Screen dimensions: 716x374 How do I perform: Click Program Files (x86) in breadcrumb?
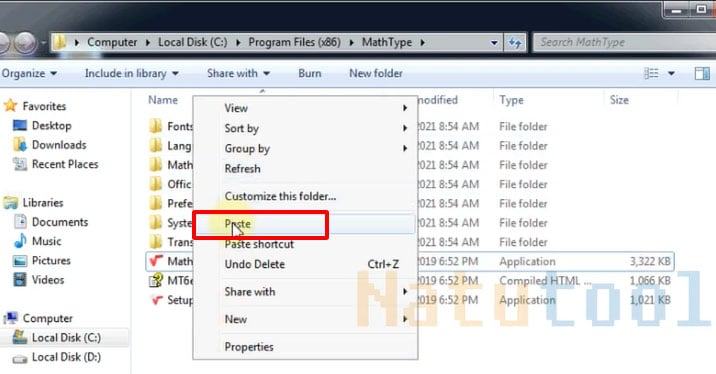pos(295,42)
